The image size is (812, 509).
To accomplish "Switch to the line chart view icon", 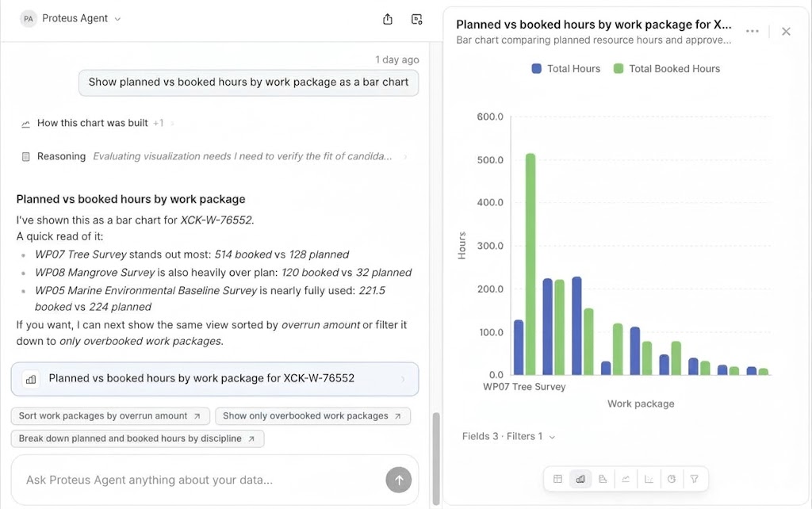I will click(x=626, y=479).
